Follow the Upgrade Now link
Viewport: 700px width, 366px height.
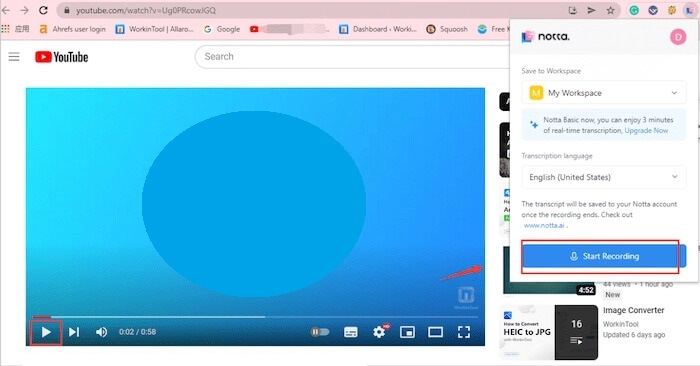point(646,130)
